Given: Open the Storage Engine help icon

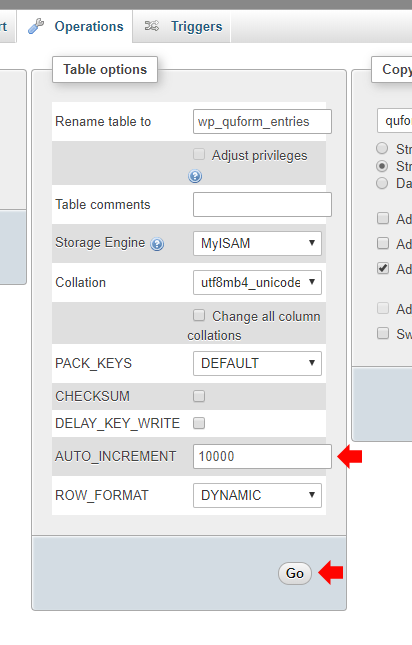Looking at the screenshot, I should click(157, 244).
